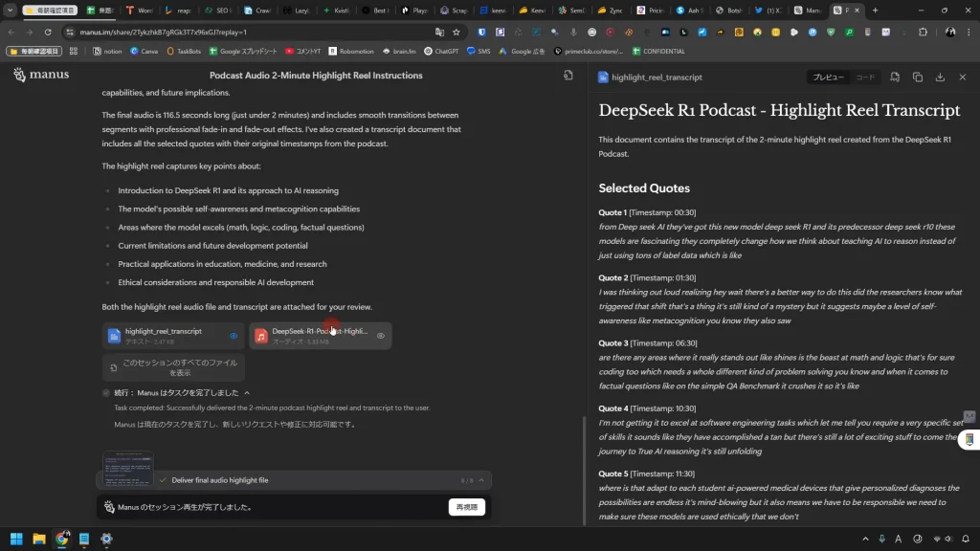980x551 pixels.
Task: Go back in the browser
Action: [x=11, y=32]
